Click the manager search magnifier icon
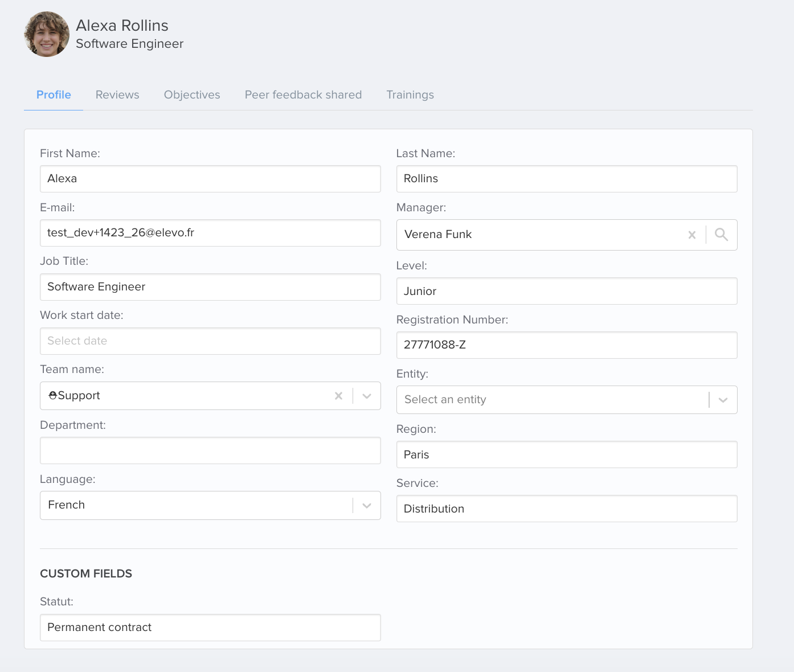 tap(721, 235)
